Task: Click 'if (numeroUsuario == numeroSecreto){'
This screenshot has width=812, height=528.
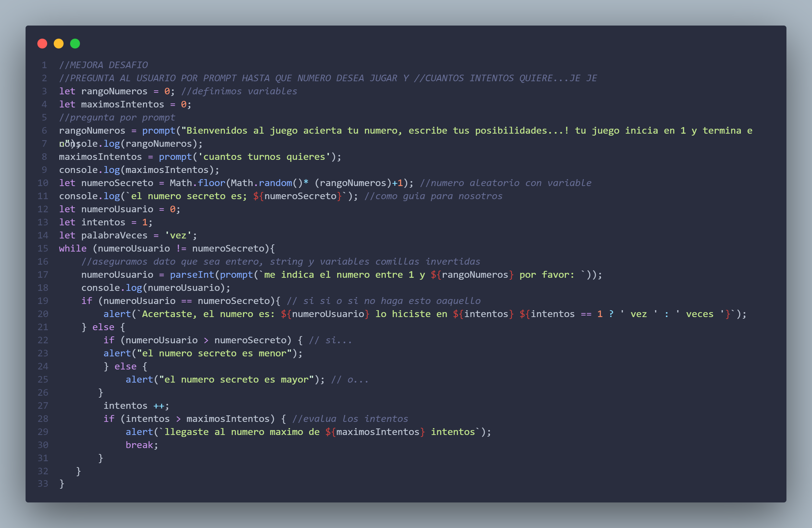Action: (181, 301)
